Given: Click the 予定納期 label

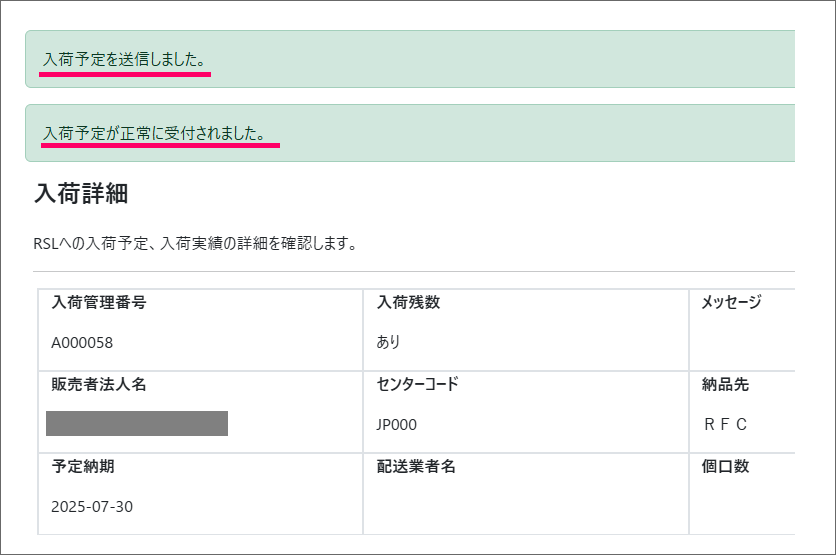Looking at the screenshot, I should click(x=83, y=466).
